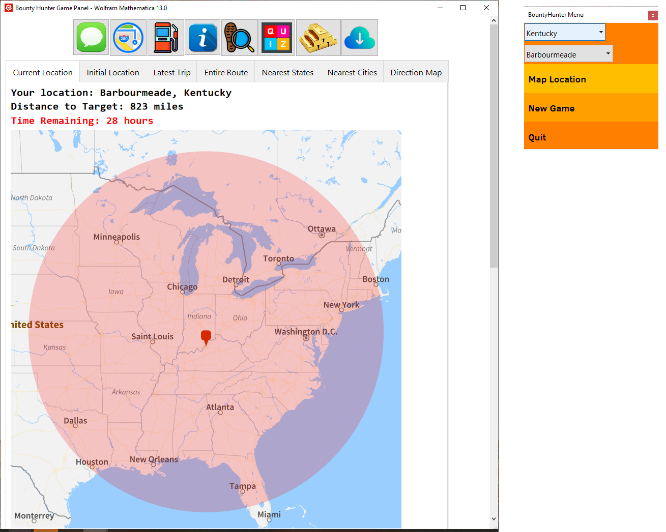Click the cloud download icon

pos(357,38)
